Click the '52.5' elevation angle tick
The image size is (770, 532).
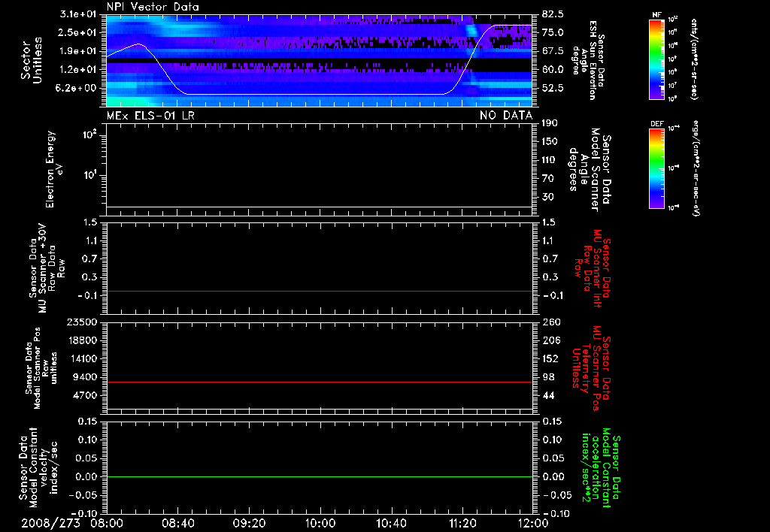[553, 88]
